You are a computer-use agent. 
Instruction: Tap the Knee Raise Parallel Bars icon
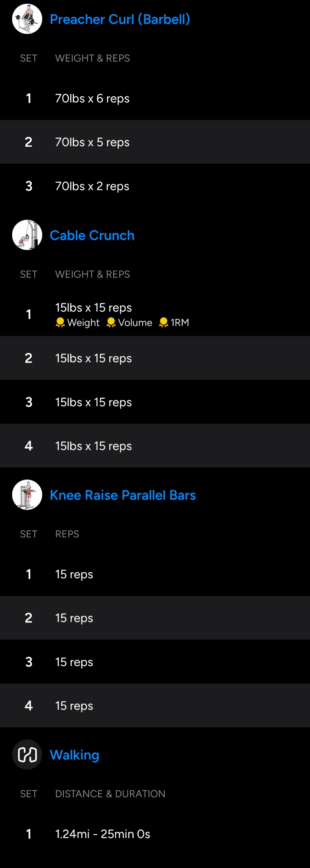click(27, 495)
